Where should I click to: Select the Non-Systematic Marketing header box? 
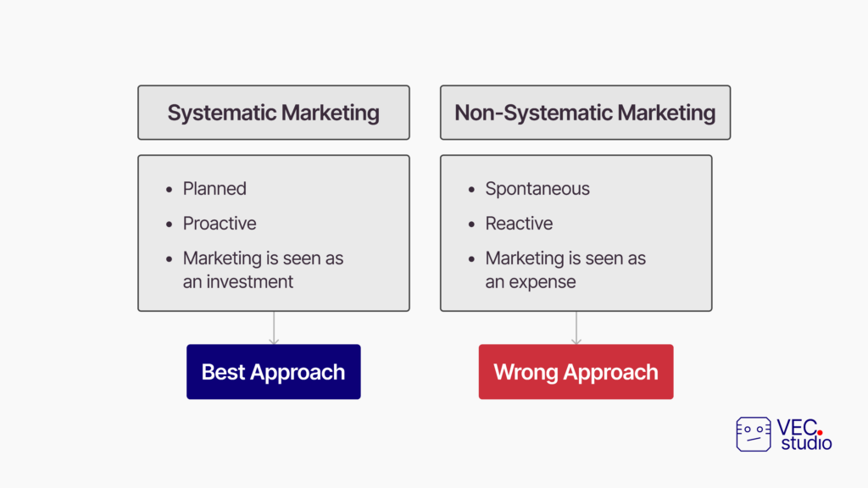click(x=585, y=113)
